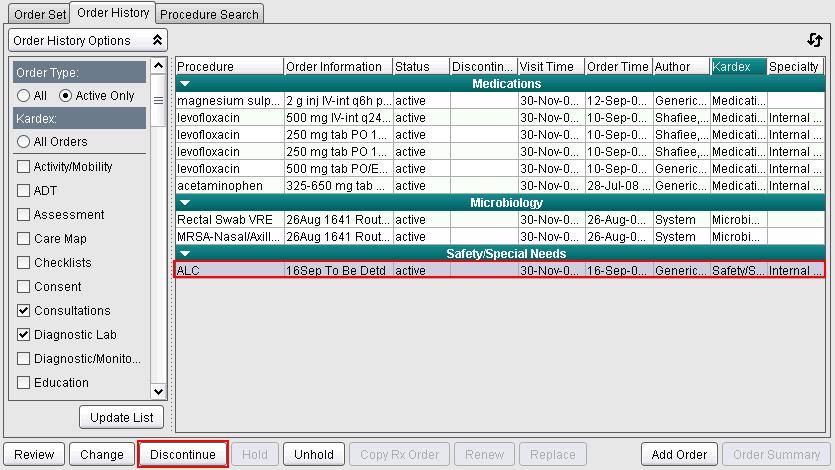Switch to the Order Set tab

tap(40, 14)
